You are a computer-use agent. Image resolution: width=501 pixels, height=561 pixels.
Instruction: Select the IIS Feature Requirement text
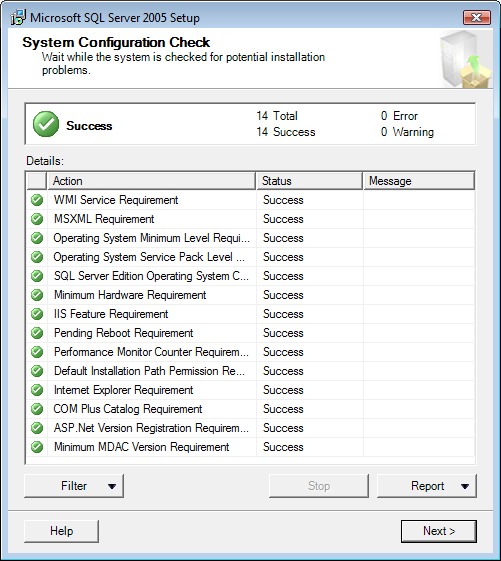[111, 314]
